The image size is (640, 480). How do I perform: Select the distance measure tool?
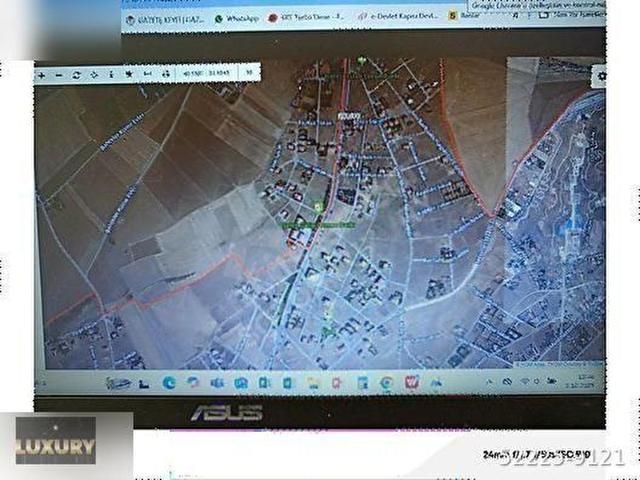point(148,74)
